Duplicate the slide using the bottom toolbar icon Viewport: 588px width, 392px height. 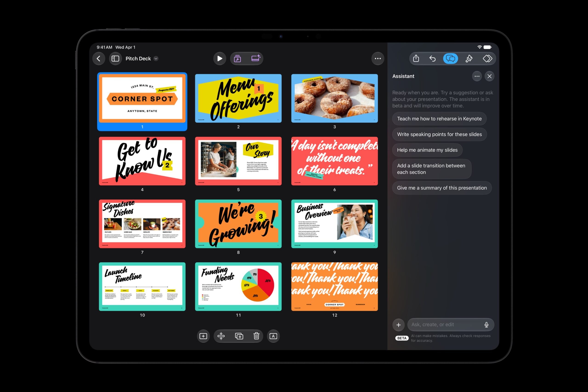coord(239,336)
